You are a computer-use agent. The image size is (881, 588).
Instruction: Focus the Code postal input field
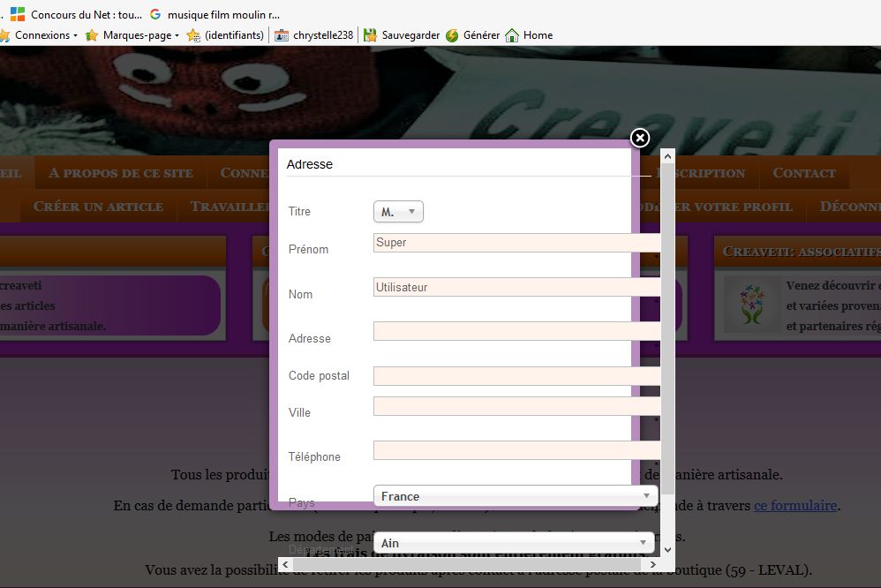(516, 376)
